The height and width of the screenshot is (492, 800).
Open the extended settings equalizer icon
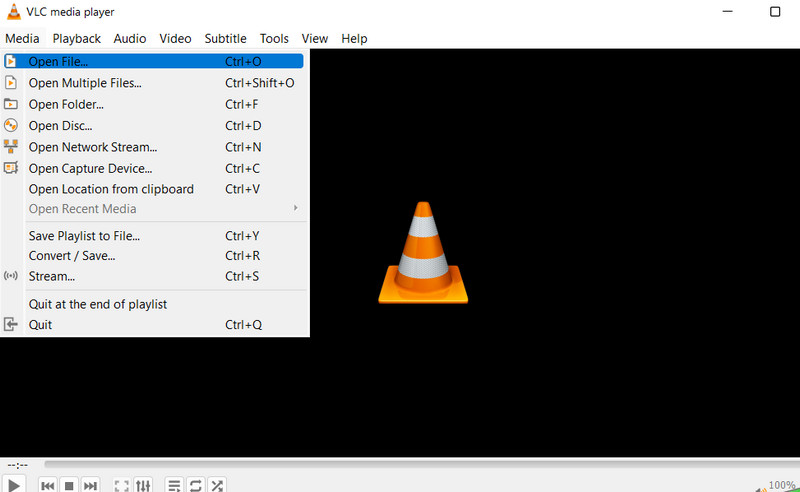pyautogui.click(x=144, y=486)
